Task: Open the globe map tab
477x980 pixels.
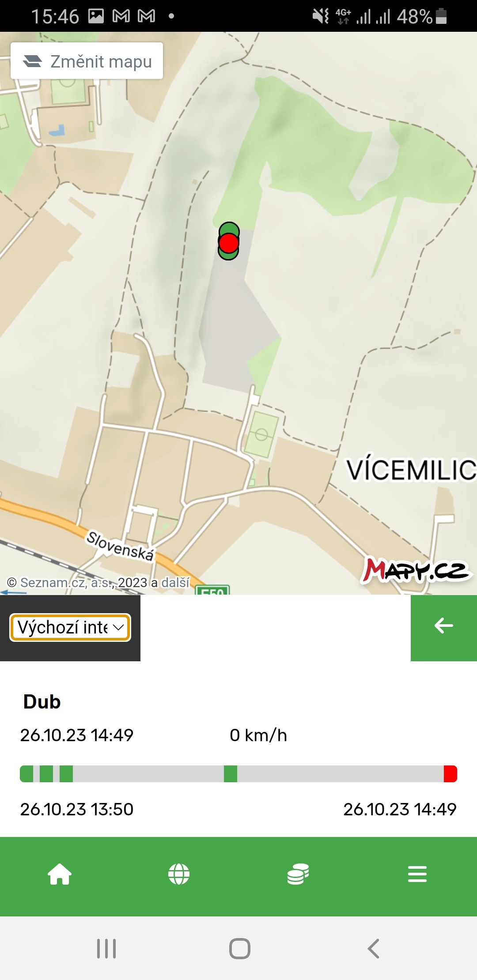Action: [179, 874]
